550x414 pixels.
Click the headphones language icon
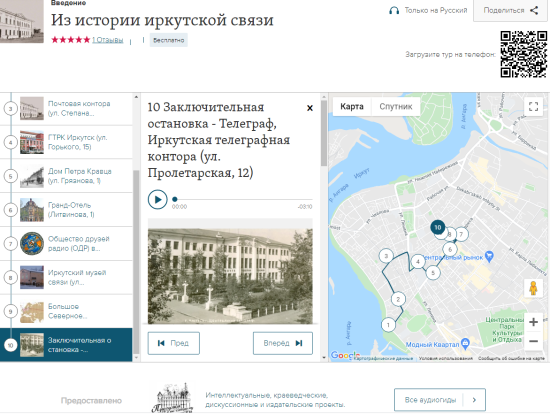394,11
